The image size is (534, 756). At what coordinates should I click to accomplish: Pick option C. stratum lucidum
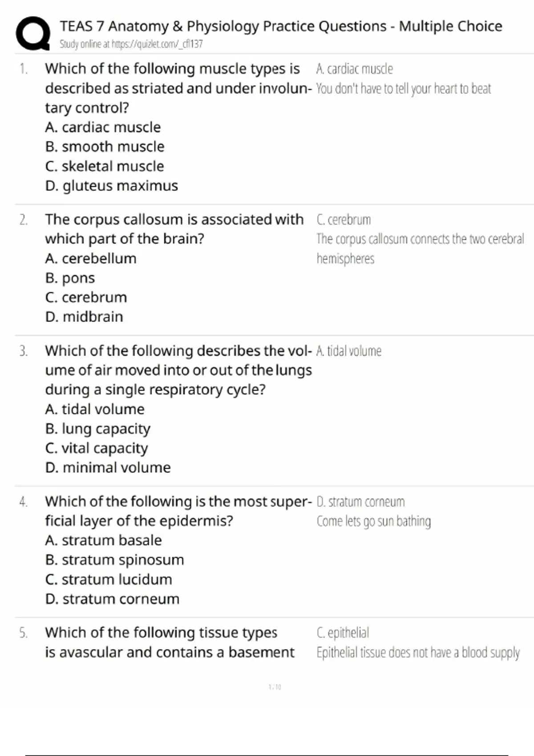[x=109, y=579]
